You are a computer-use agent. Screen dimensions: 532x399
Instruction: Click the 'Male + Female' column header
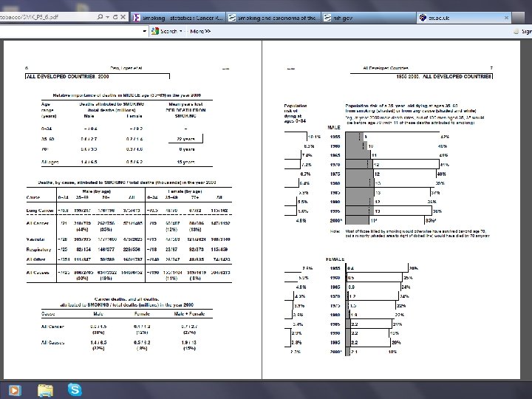(189, 314)
